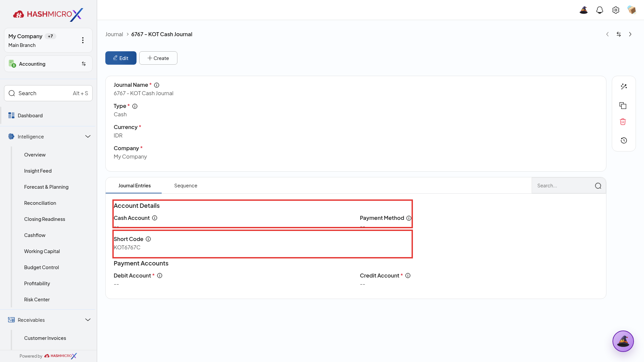Switch module using the Accounting selector
Screen dimensions: 644x362
click(48, 64)
